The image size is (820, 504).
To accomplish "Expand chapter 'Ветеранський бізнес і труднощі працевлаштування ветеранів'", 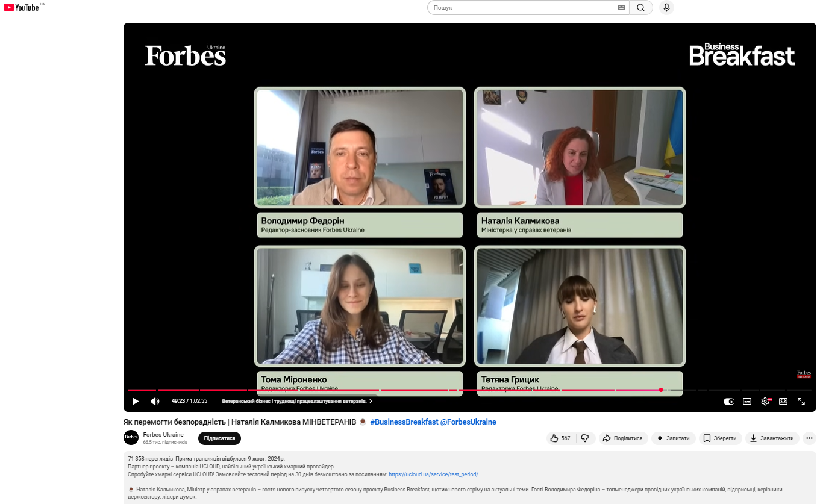I will (297, 401).
